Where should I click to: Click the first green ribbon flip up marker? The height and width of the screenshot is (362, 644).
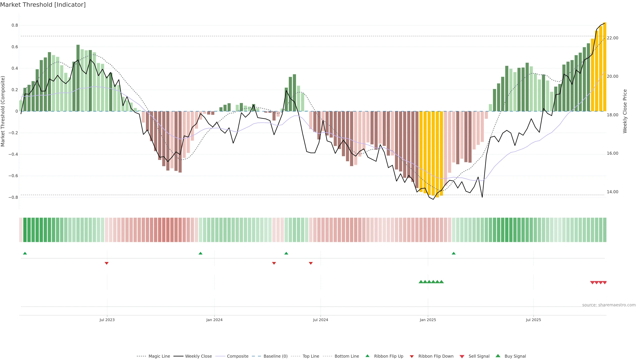click(25, 253)
